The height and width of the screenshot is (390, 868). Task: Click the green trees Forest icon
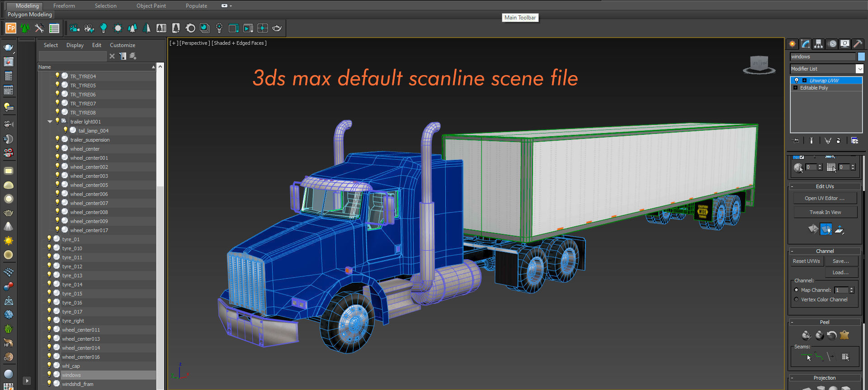(25, 28)
